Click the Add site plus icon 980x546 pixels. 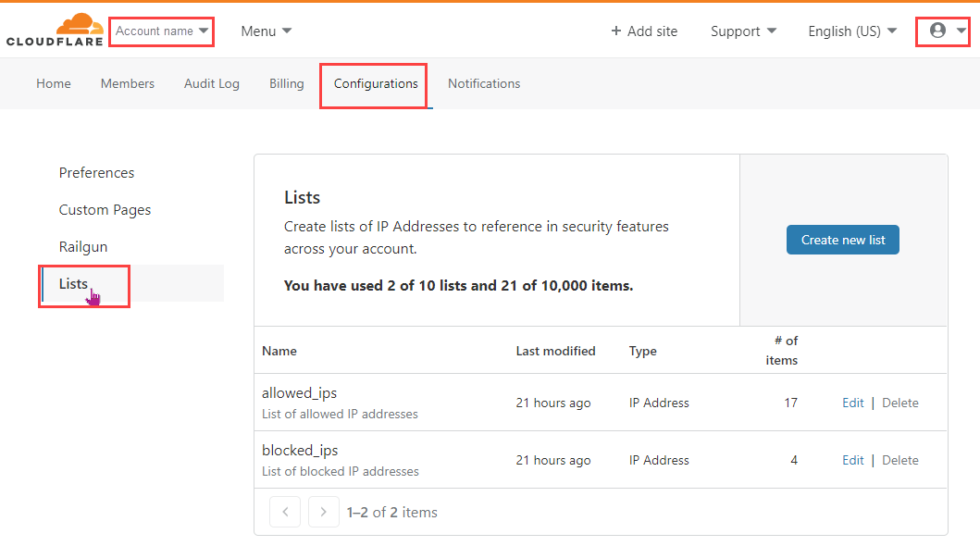coord(614,31)
